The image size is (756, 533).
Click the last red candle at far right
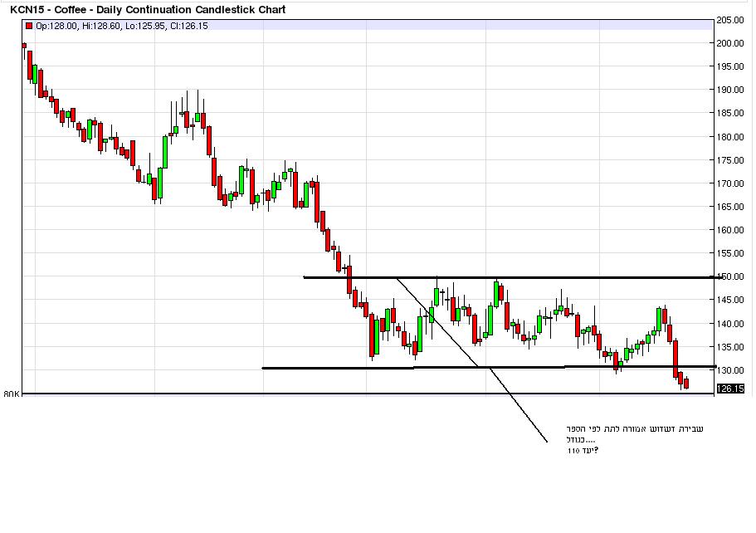686,383
